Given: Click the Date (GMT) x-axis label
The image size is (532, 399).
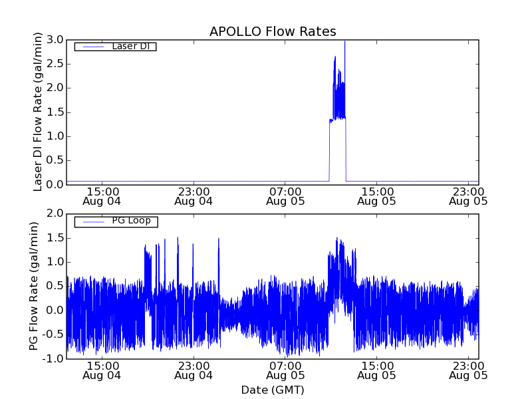Looking at the screenshot, I should [273, 390].
